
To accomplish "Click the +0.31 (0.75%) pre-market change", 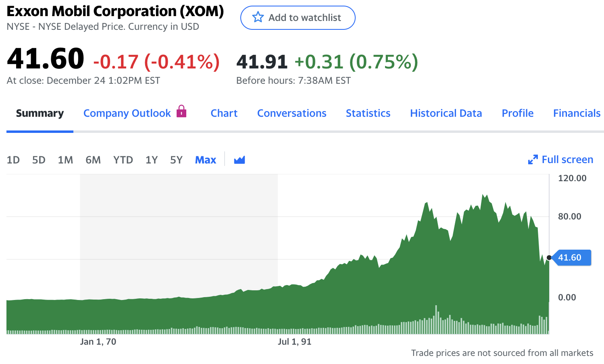I will 356,62.
